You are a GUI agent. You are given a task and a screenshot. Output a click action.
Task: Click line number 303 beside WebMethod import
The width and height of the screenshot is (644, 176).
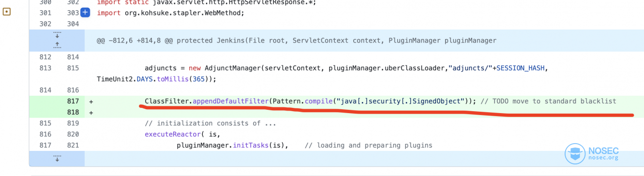pyautogui.click(x=73, y=13)
